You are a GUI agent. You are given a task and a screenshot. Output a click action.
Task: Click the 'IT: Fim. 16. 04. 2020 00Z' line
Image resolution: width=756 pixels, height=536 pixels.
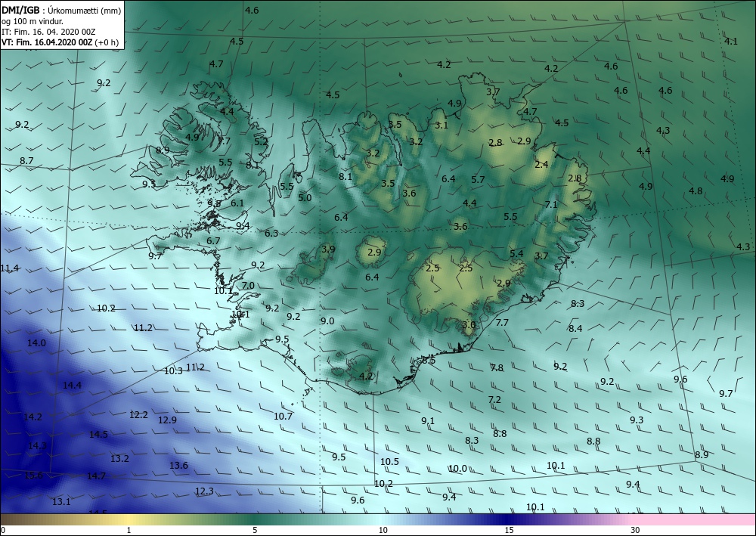tap(48, 32)
